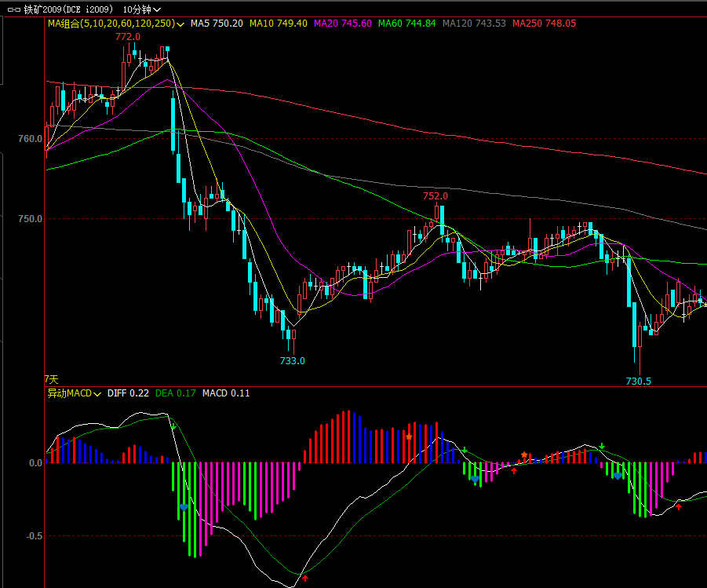This screenshot has height=588, width=707.
Task: Click the 750.0 price axis label
Action: [30, 219]
